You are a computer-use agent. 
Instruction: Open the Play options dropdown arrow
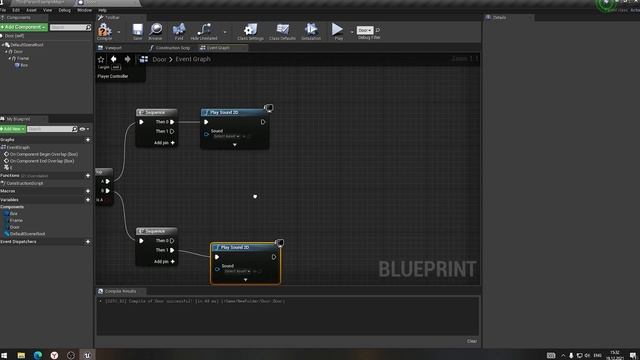(x=351, y=32)
